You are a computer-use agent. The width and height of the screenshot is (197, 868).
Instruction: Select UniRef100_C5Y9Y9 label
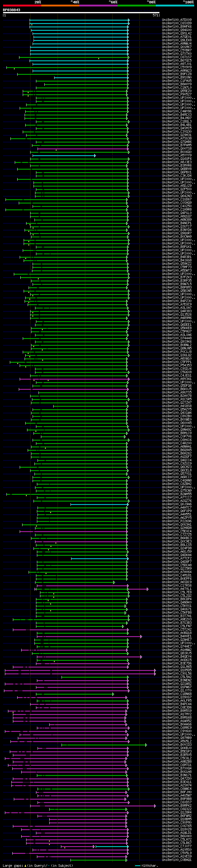(177, 67)
